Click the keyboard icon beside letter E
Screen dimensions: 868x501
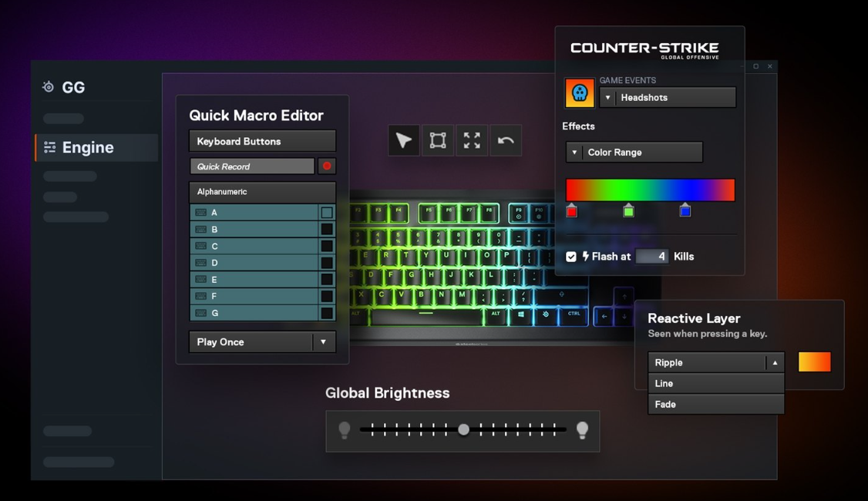tap(201, 280)
